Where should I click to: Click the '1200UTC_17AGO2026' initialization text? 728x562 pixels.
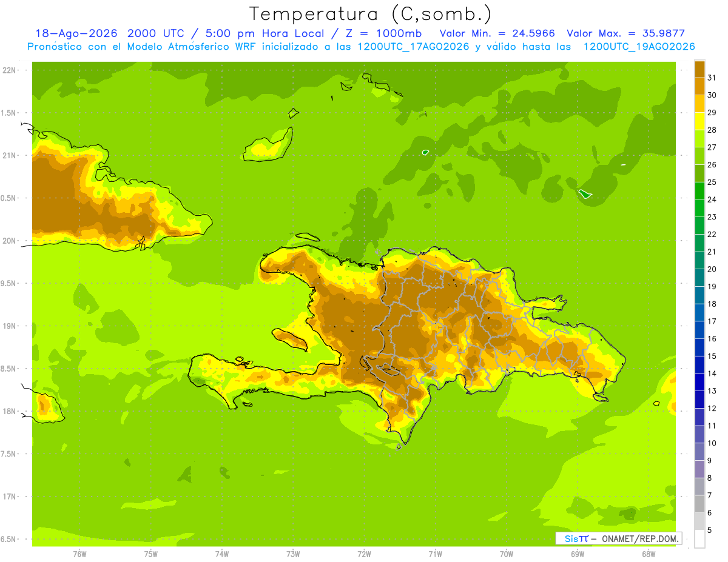coord(412,47)
